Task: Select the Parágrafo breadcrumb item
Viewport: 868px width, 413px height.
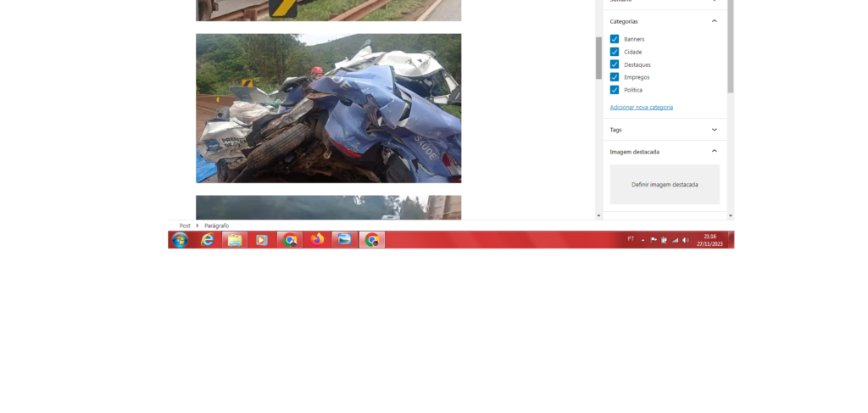Action: (x=216, y=226)
